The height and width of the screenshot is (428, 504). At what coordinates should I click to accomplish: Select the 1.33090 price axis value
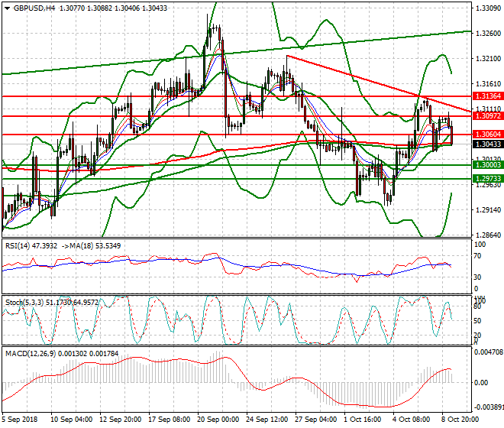(488, 8)
